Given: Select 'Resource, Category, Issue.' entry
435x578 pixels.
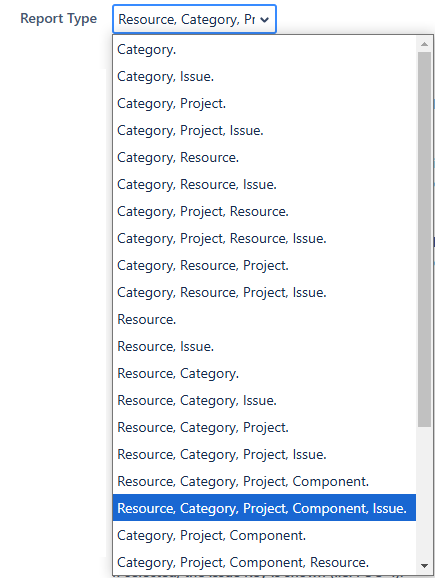Looking at the screenshot, I should [264, 400].
